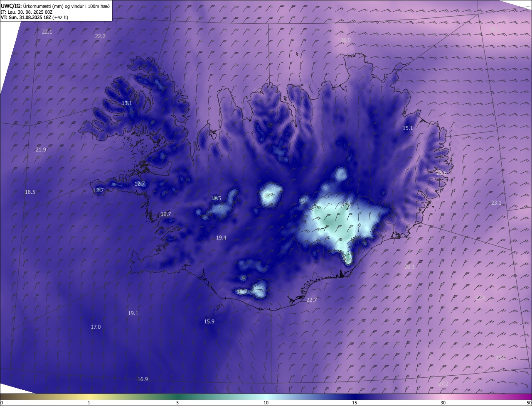Pick the 15.1 value label
The height and width of the screenshot is (406, 532).
(x=408, y=128)
